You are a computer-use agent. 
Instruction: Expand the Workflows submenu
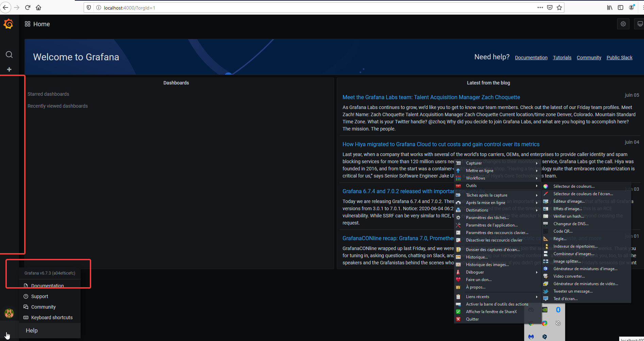(476, 178)
